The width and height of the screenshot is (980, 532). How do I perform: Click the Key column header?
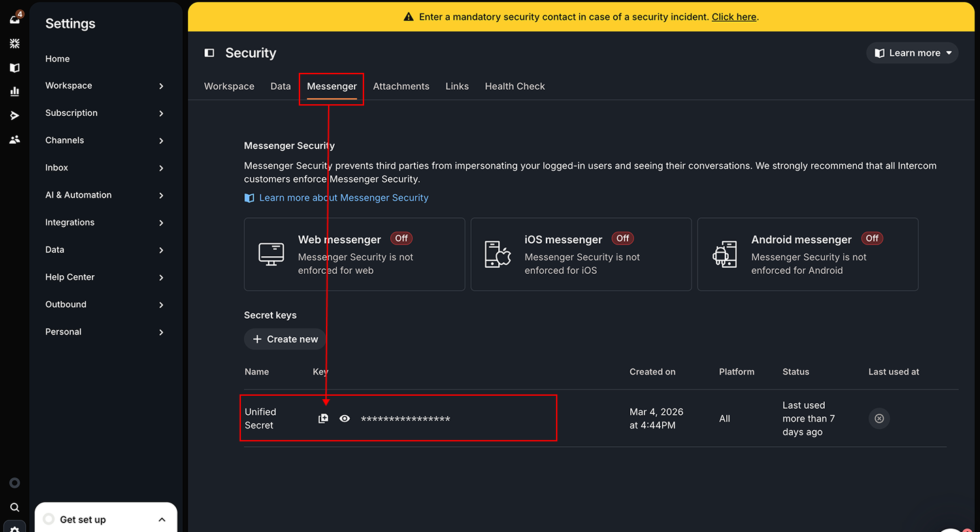[x=321, y=372]
